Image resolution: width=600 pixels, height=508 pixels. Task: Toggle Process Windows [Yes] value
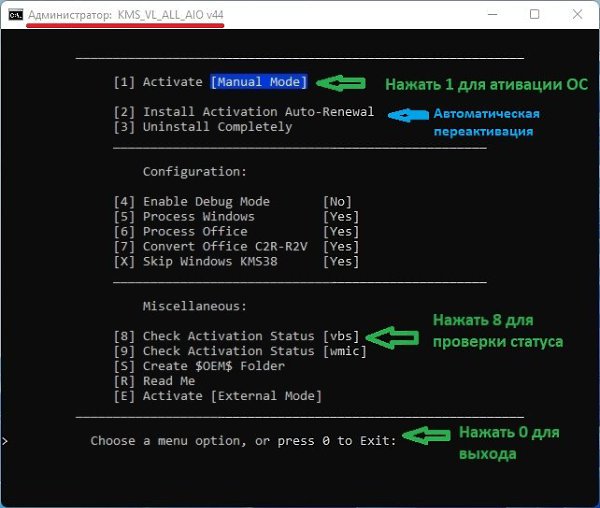(340, 217)
